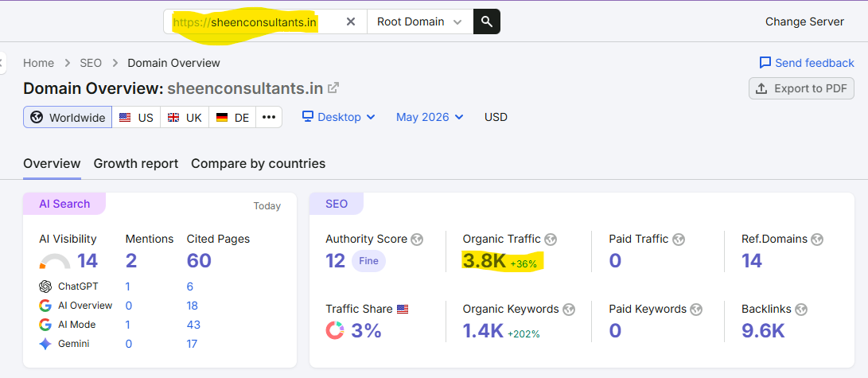Image resolution: width=868 pixels, height=378 pixels.
Task: Open Gemini cited pages 17
Action: pyautogui.click(x=192, y=344)
